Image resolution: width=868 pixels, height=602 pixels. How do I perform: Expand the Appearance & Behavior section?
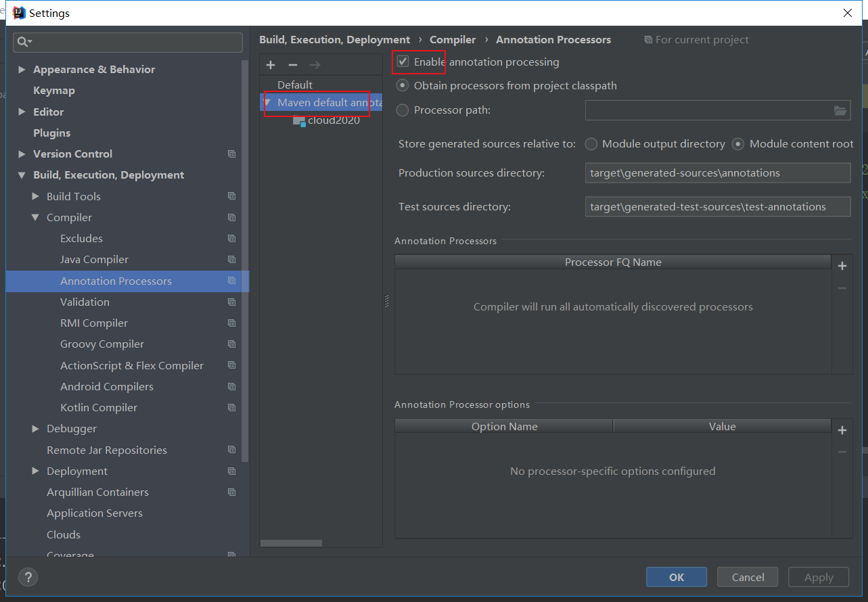coord(22,70)
